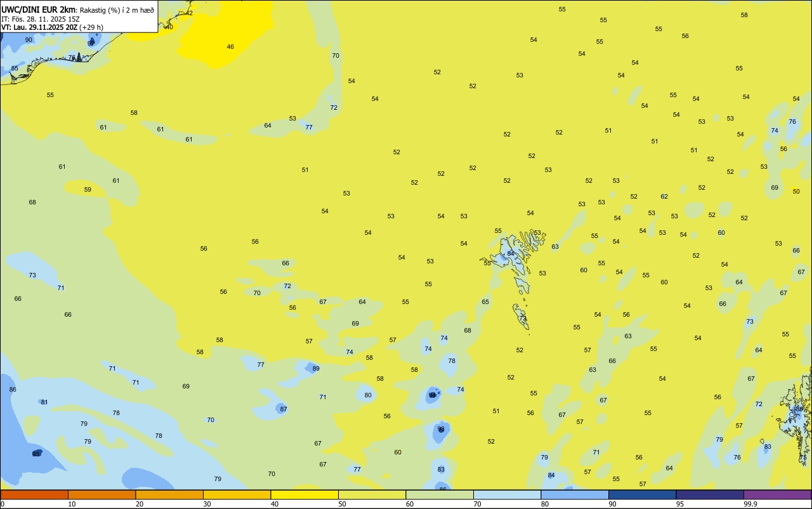The width and height of the screenshot is (812, 509).
Task: Click the legend tick label 99.9
Action: (x=750, y=504)
